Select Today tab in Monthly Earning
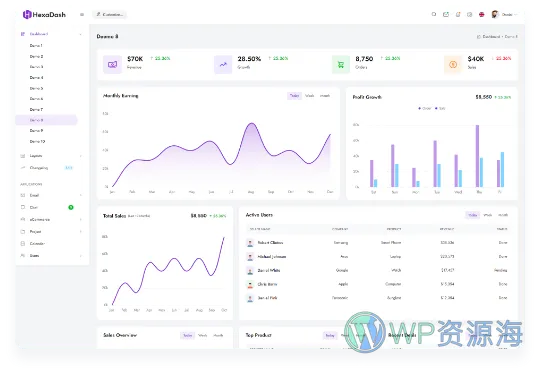Viewport: 540px width, 374px height. (x=294, y=96)
